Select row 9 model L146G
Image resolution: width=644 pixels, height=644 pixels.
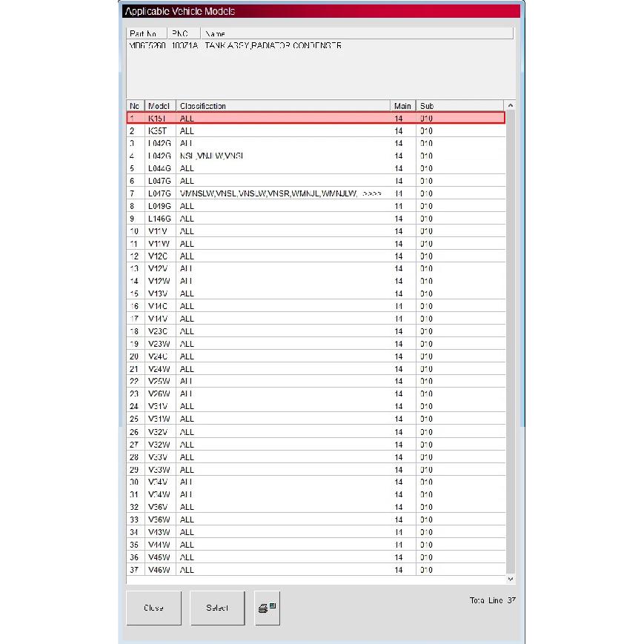(x=316, y=219)
